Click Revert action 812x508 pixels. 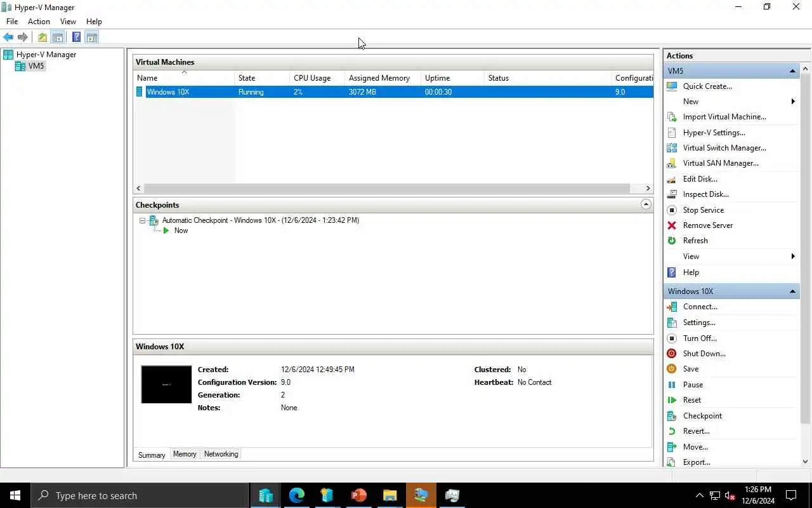[696, 431]
